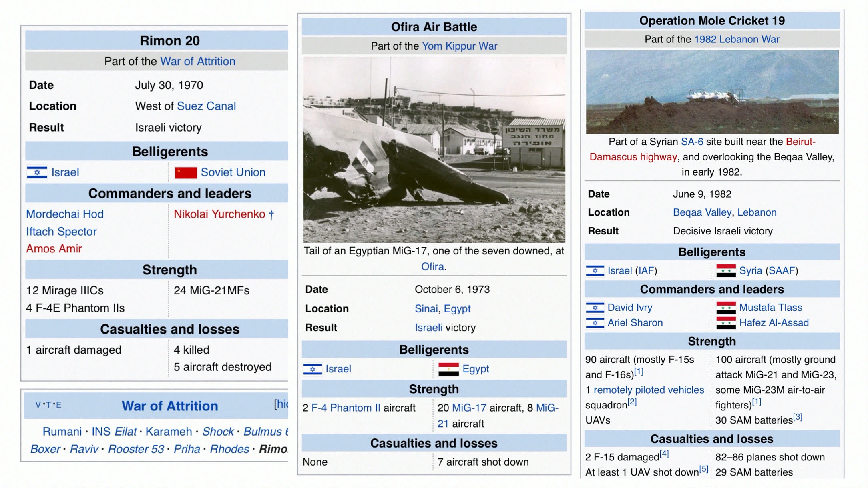The width and height of the screenshot is (868, 488).
Task: Click the E edit link in navbox
Action: click(58, 405)
